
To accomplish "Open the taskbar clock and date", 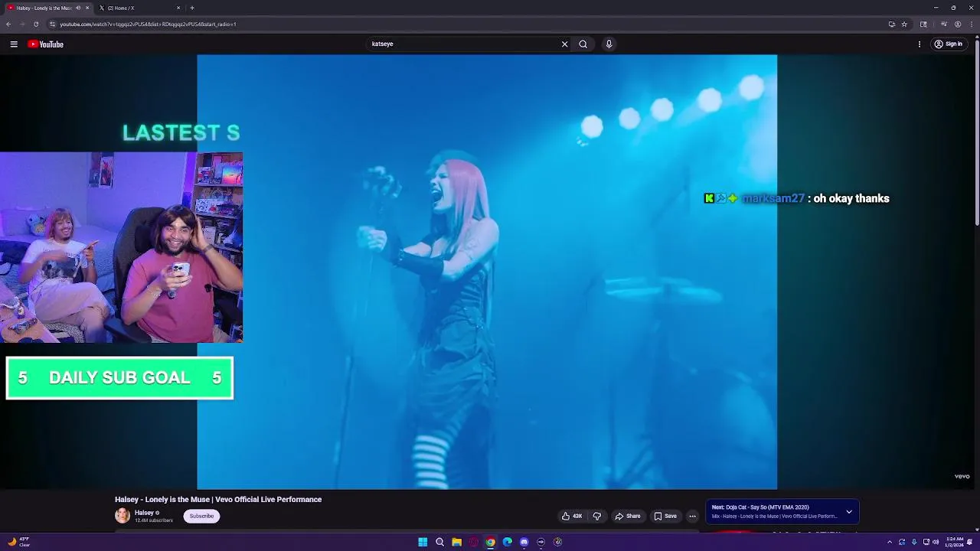I will coord(955,542).
